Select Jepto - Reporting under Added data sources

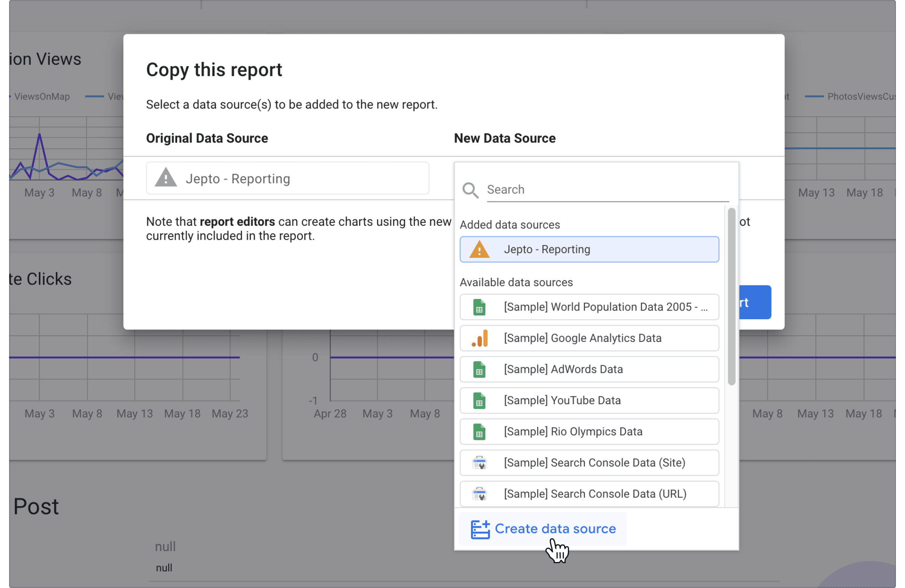click(x=589, y=250)
